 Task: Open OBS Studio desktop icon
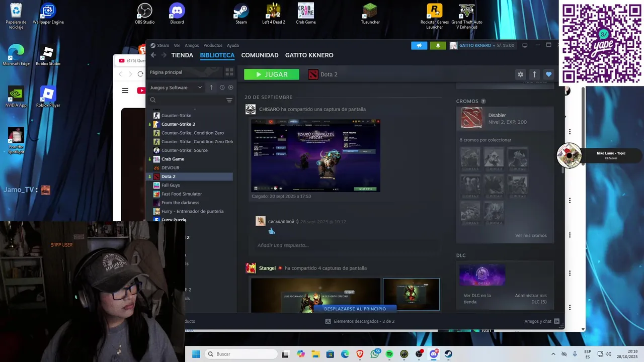click(x=144, y=14)
